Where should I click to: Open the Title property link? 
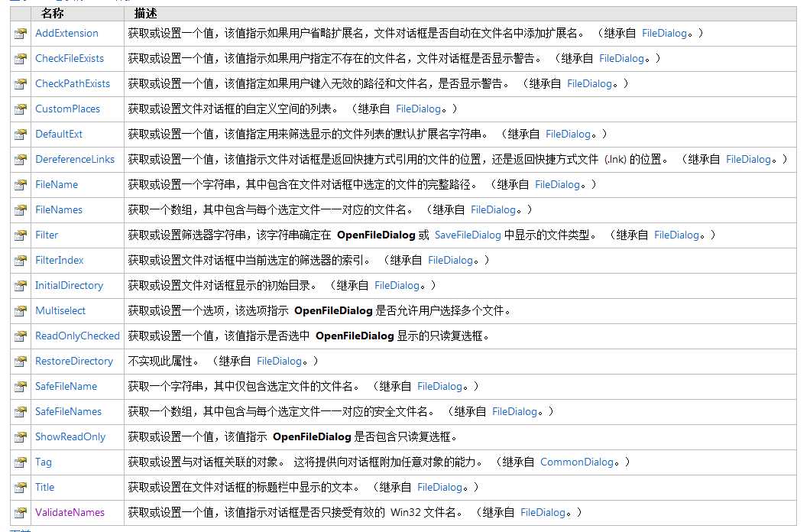pos(44,488)
